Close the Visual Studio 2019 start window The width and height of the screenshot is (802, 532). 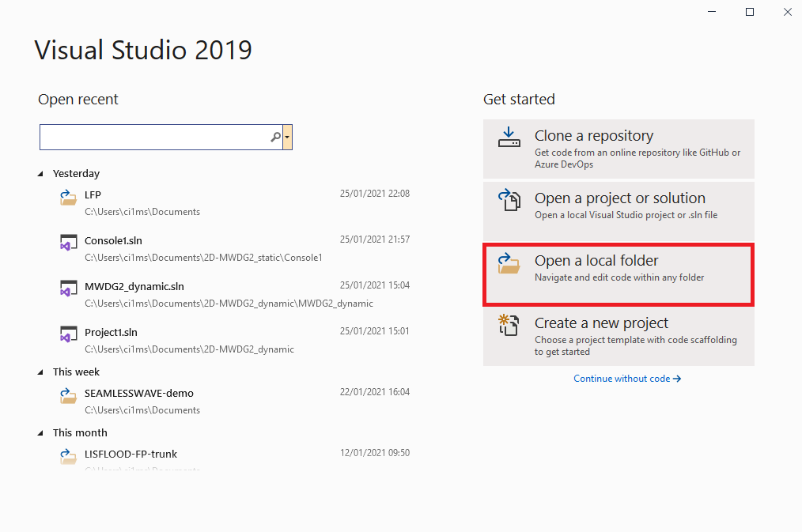[788, 12]
